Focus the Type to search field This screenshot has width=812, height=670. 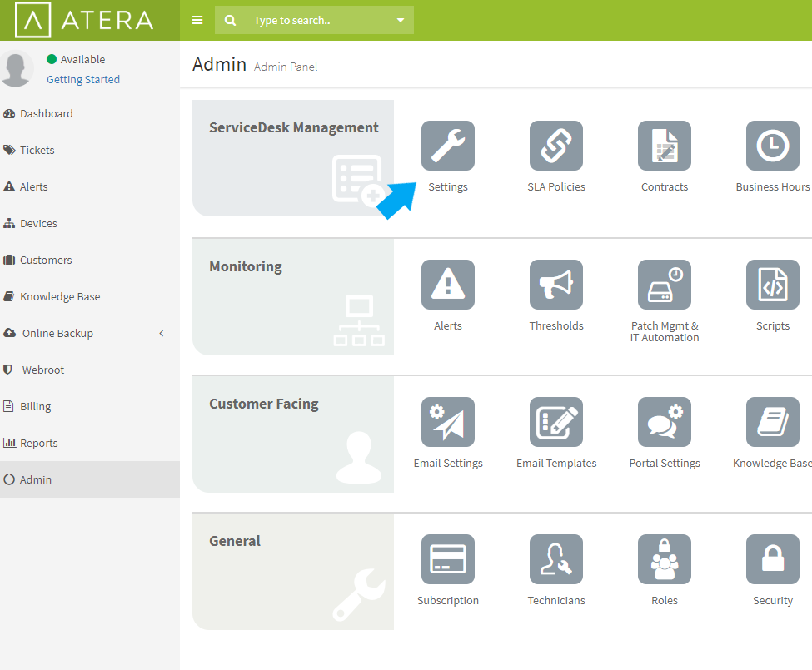pyautogui.click(x=314, y=20)
